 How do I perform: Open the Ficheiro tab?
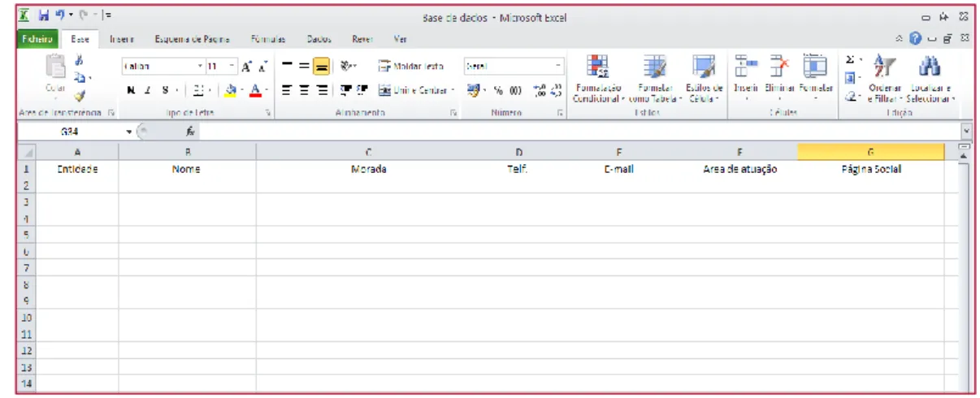tap(37, 39)
